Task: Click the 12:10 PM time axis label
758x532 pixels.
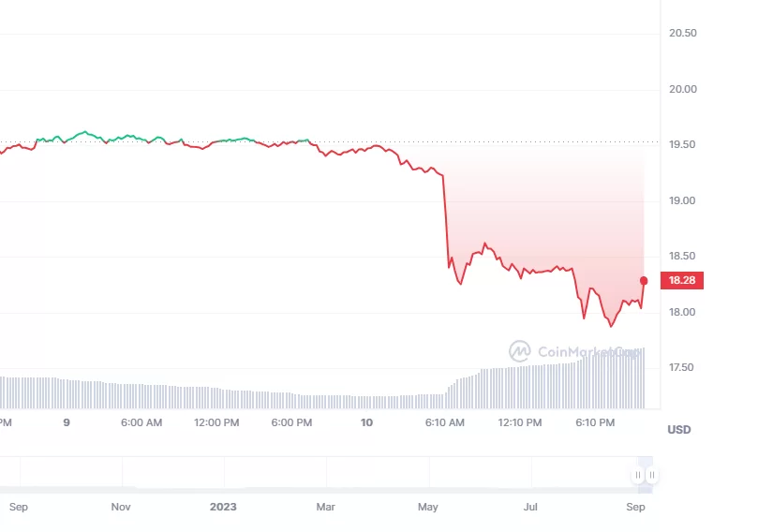Action: point(520,422)
